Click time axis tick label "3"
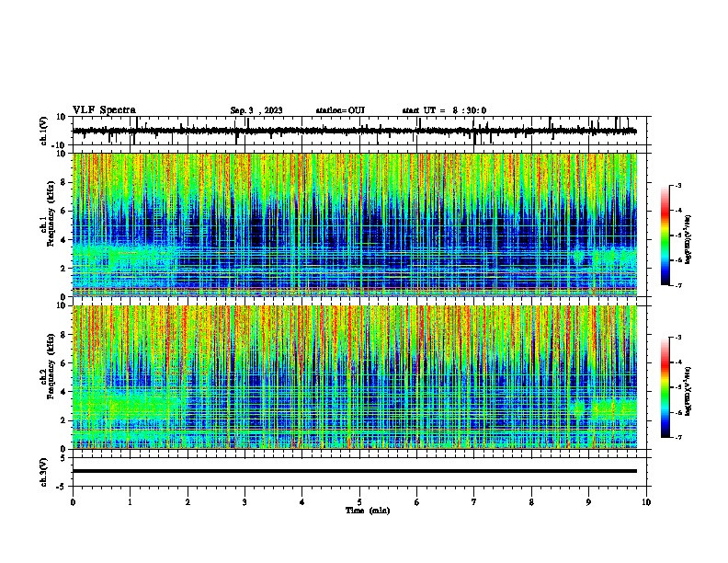 [x=245, y=502]
